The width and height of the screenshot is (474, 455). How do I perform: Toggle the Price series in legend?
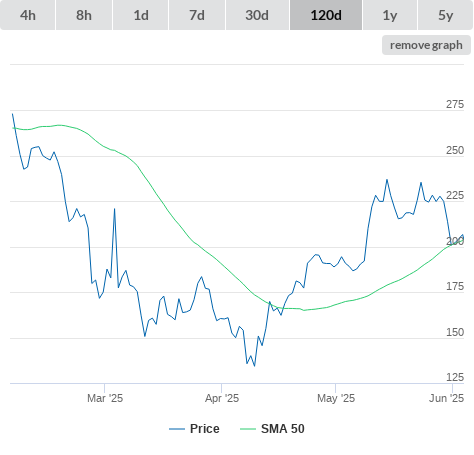(x=204, y=429)
